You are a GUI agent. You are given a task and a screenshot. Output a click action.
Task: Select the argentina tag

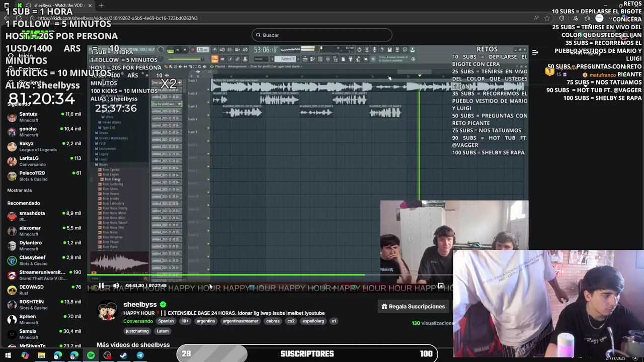[206, 321]
